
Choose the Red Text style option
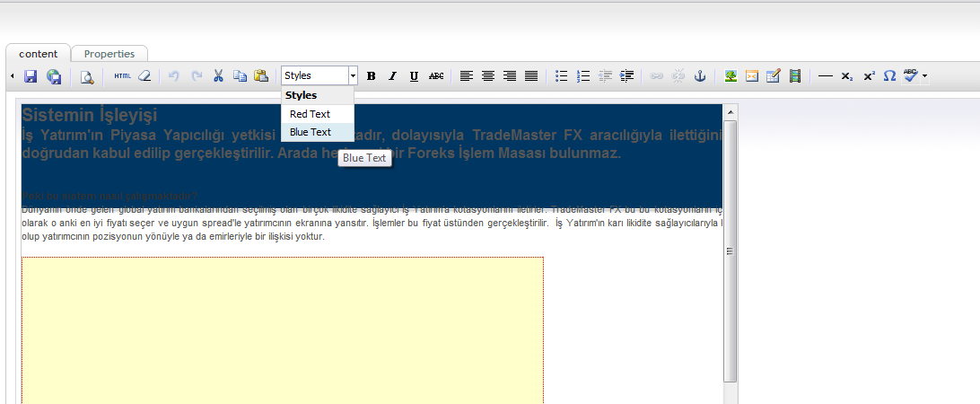click(x=311, y=114)
